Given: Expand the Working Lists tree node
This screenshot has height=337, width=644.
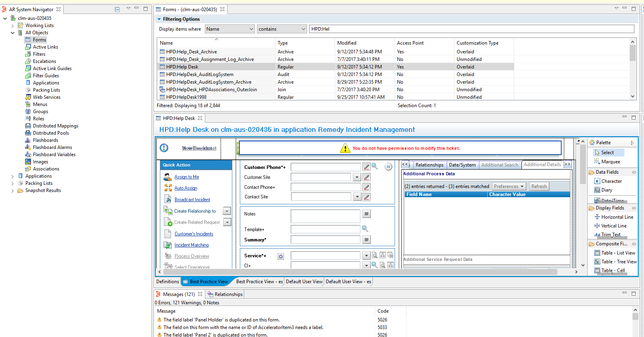Looking at the screenshot, I should (x=12, y=25).
